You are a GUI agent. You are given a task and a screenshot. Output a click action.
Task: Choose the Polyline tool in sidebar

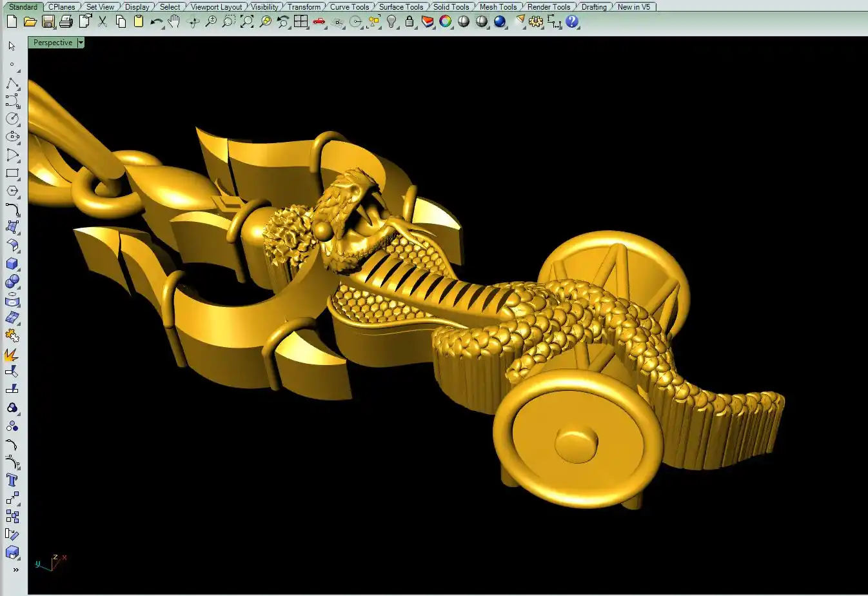[x=12, y=84]
